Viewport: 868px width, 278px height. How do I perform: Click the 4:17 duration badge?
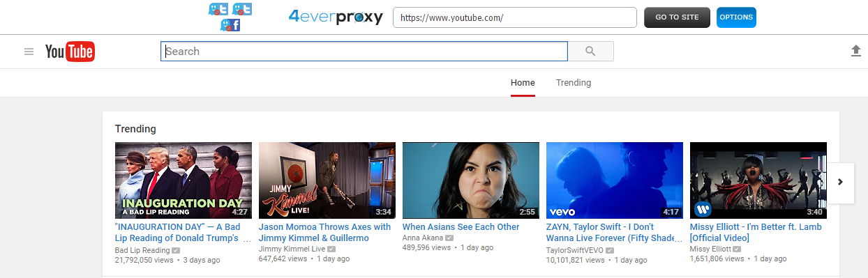tap(671, 212)
